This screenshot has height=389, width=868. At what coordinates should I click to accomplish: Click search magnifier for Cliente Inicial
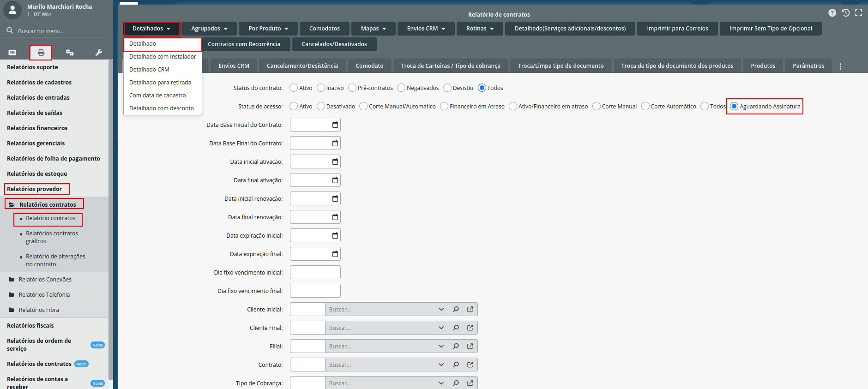click(x=456, y=309)
